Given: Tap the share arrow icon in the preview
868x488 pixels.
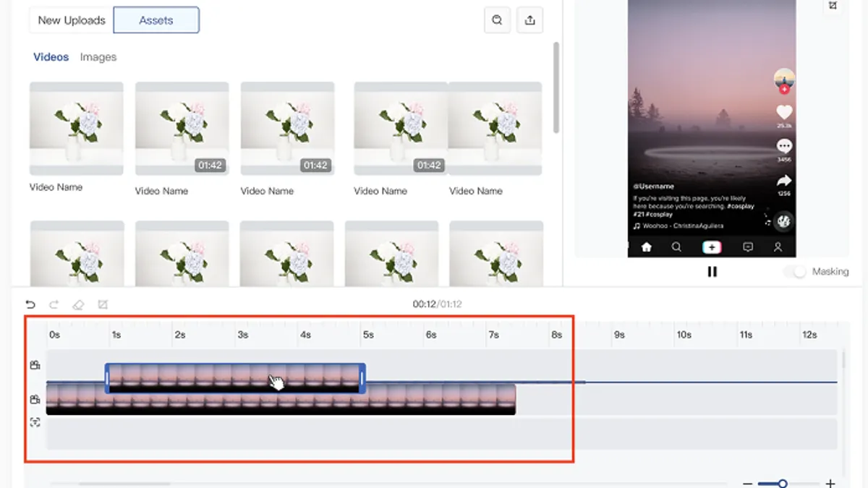Looking at the screenshot, I should 784,181.
